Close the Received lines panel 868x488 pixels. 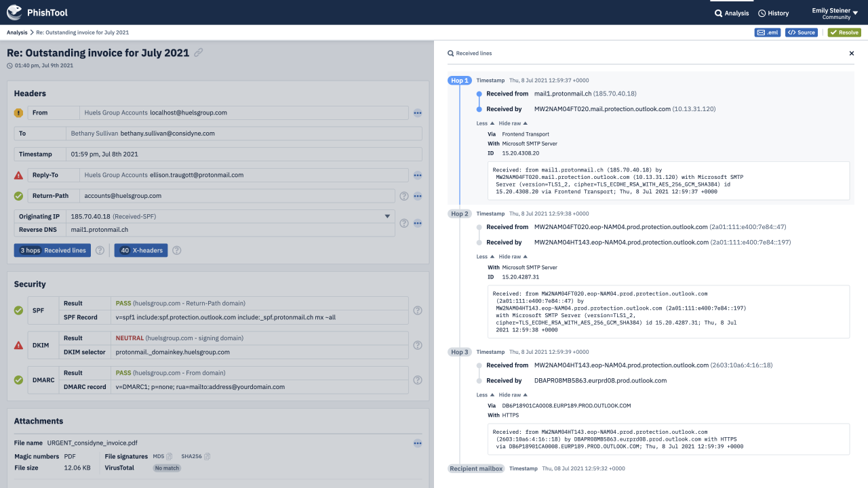click(852, 53)
